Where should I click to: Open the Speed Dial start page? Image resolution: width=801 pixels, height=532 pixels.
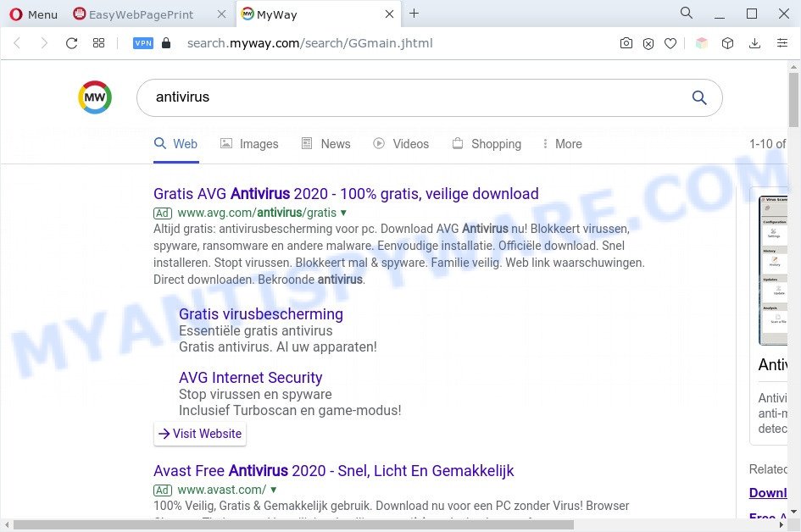click(98, 43)
